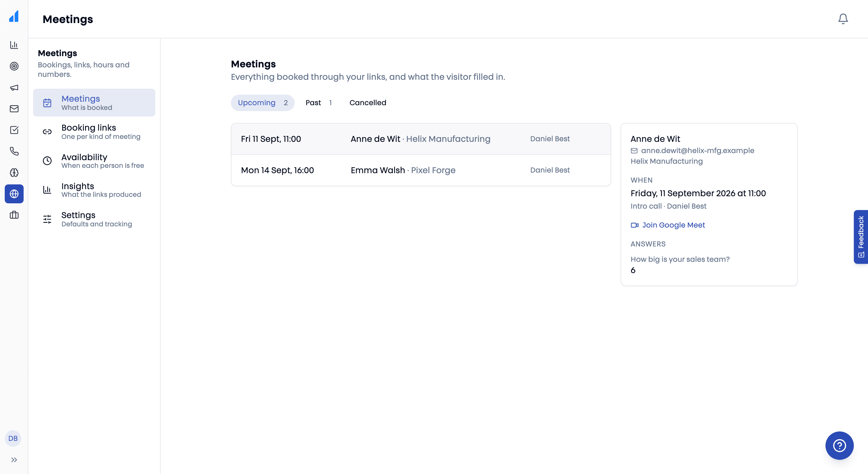
Task: Open the notifications bell
Action: (x=843, y=19)
